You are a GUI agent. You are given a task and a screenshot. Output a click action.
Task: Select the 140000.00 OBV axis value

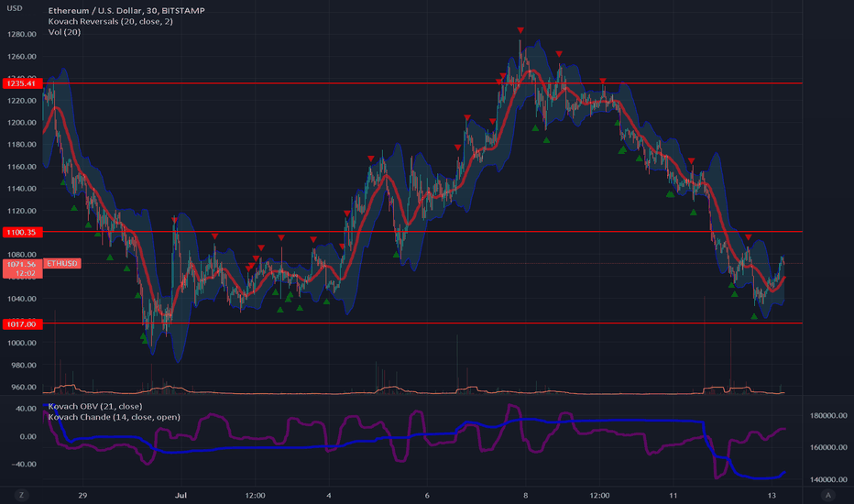coord(828,479)
